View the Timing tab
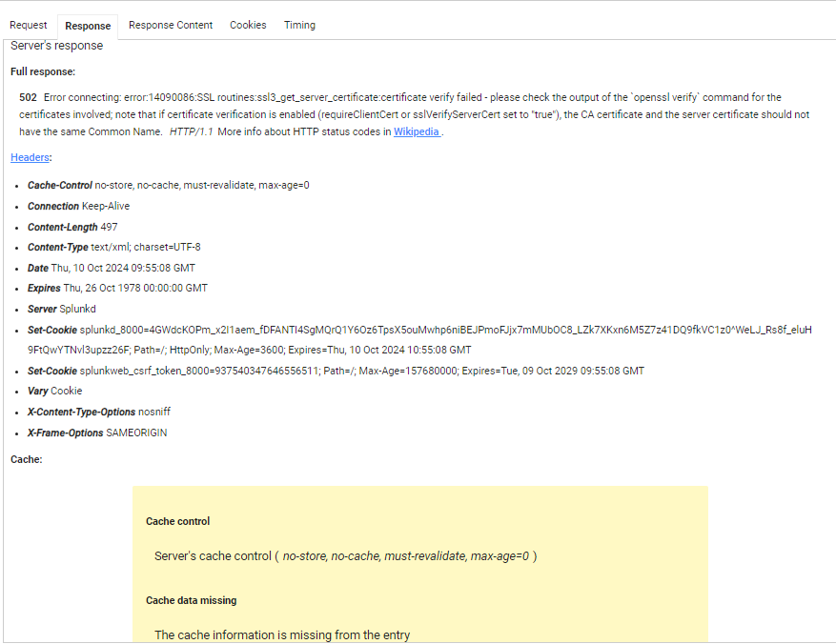This screenshot has height=644, width=836. 299,26
